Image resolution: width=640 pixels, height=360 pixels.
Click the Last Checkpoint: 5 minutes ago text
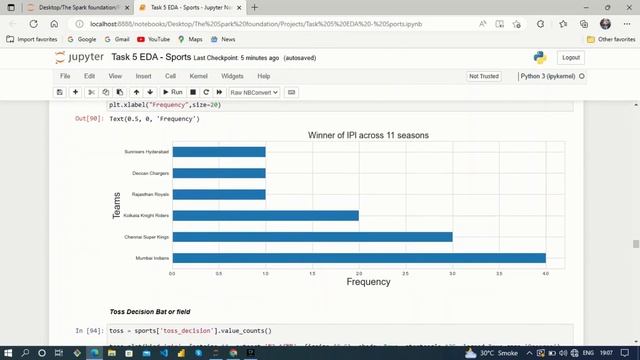236,58
